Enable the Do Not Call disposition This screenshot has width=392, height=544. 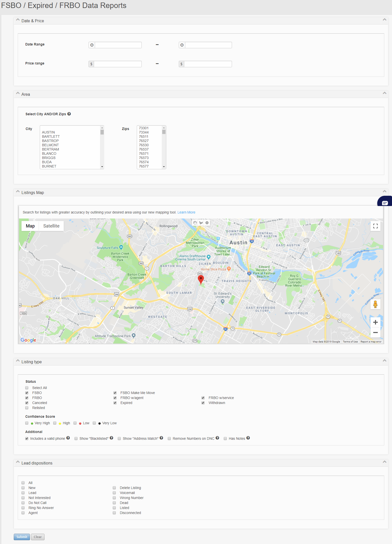tap(23, 503)
